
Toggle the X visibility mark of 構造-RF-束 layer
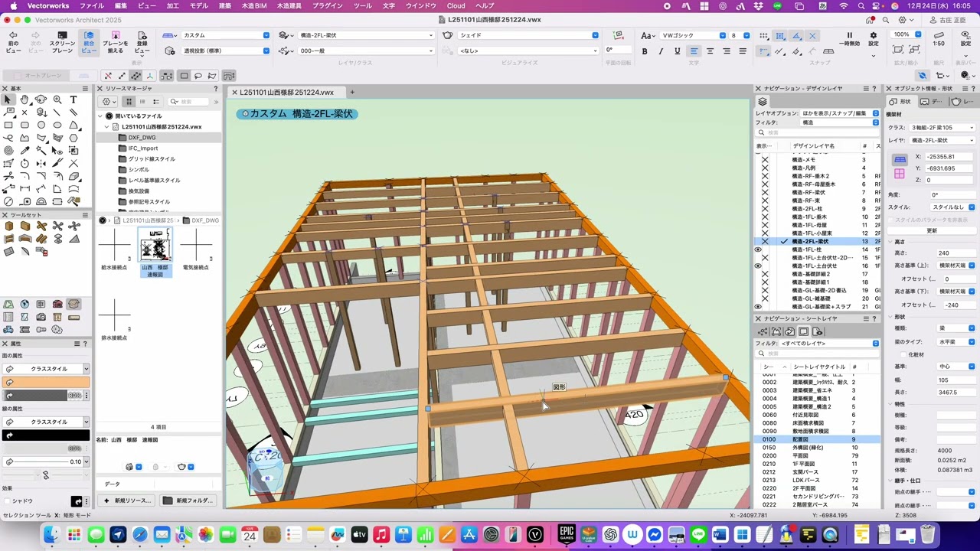tap(764, 201)
